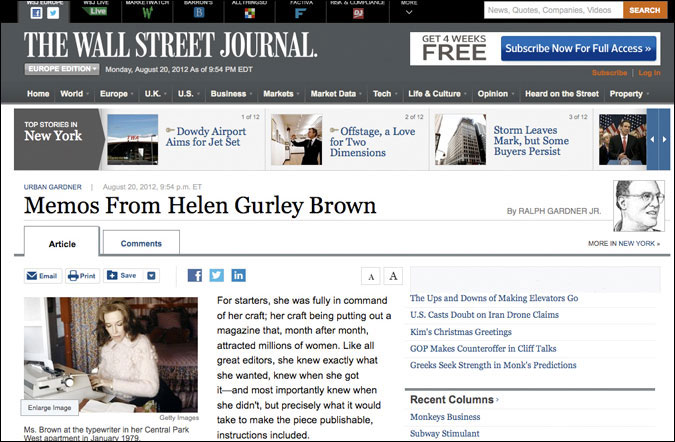Share article on Facebook
The height and width of the screenshot is (442, 675).
[194, 276]
